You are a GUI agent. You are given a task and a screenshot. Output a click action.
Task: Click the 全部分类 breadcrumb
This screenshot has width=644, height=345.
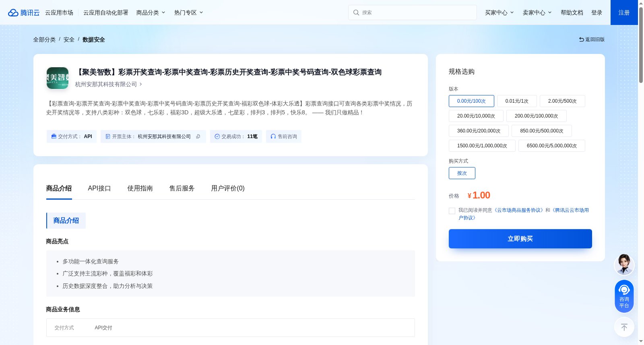click(44, 39)
